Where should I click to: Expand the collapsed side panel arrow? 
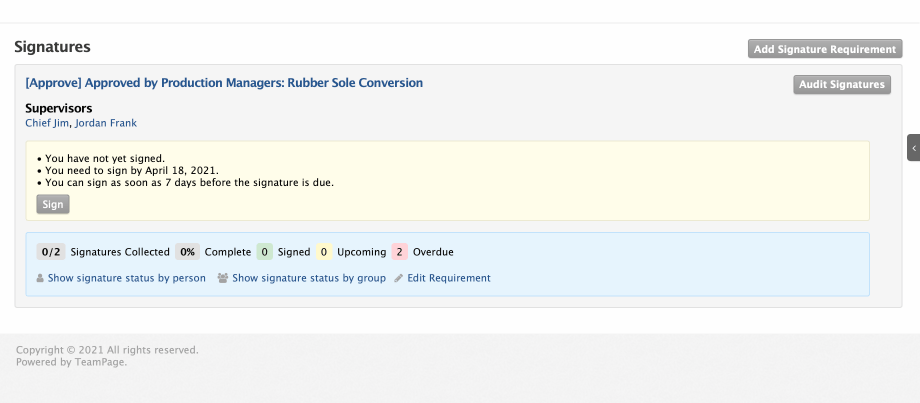914,148
